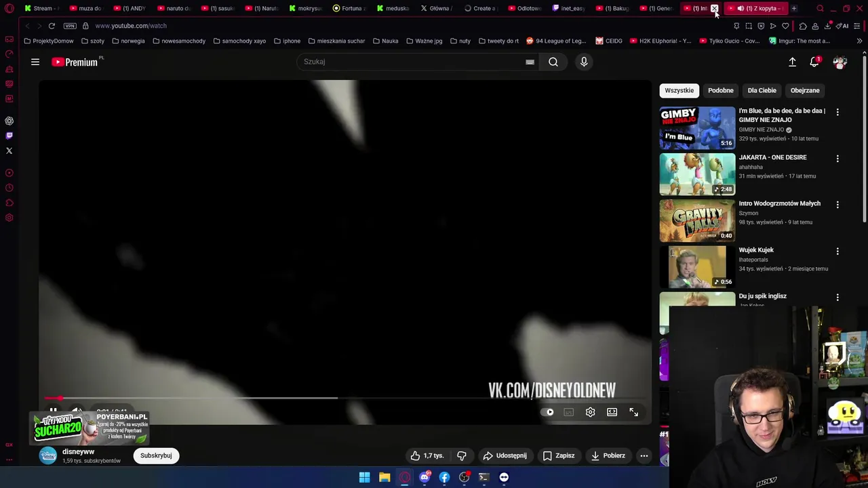This screenshot has width=868, height=488.
Task: Open the YouTube hamburger guide menu
Action: tap(35, 62)
